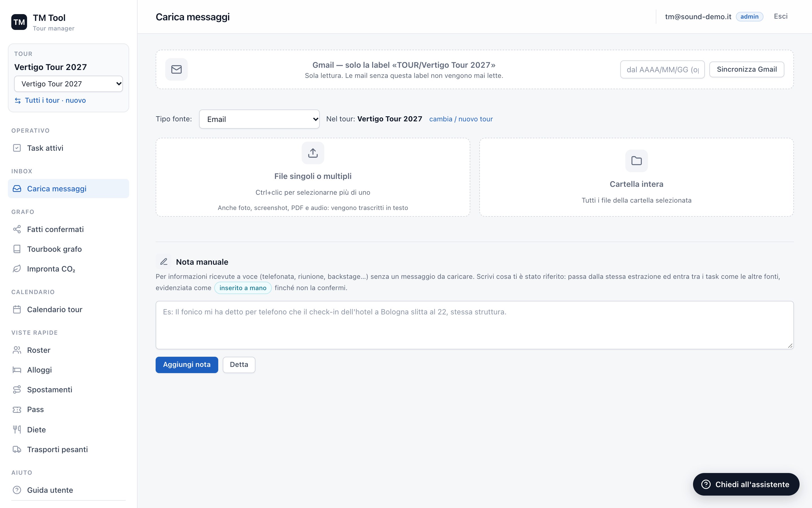This screenshot has width=812, height=508.
Task: Open the Guida utente help page
Action: [69, 490]
